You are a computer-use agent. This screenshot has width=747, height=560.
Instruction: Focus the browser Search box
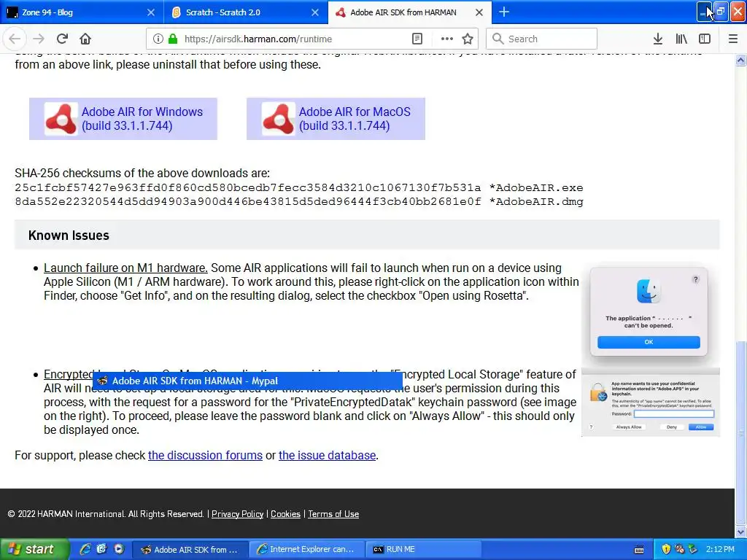tap(542, 39)
